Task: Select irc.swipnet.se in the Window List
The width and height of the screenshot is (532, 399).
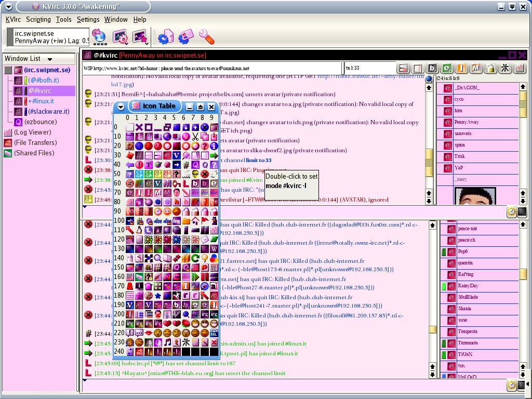Action: pos(47,70)
